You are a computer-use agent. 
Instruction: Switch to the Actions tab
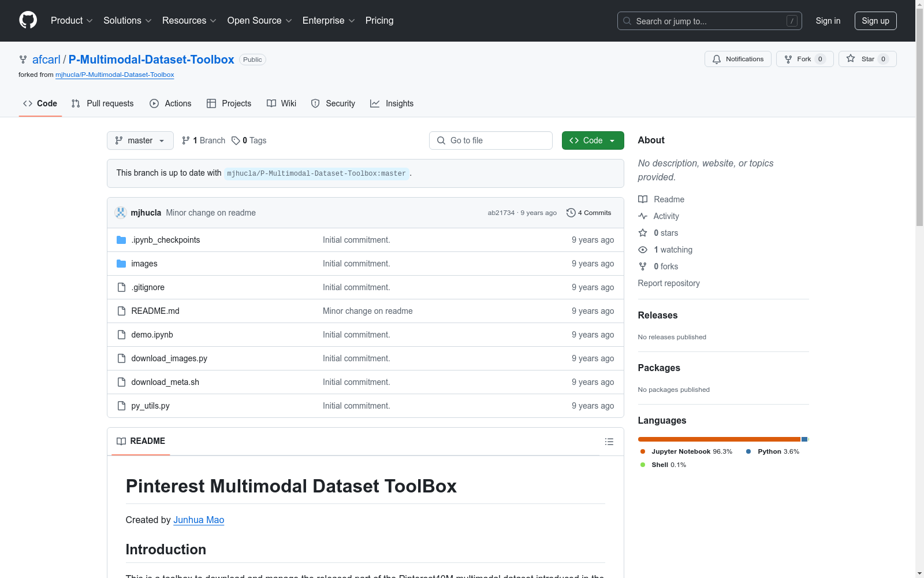coord(170,103)
